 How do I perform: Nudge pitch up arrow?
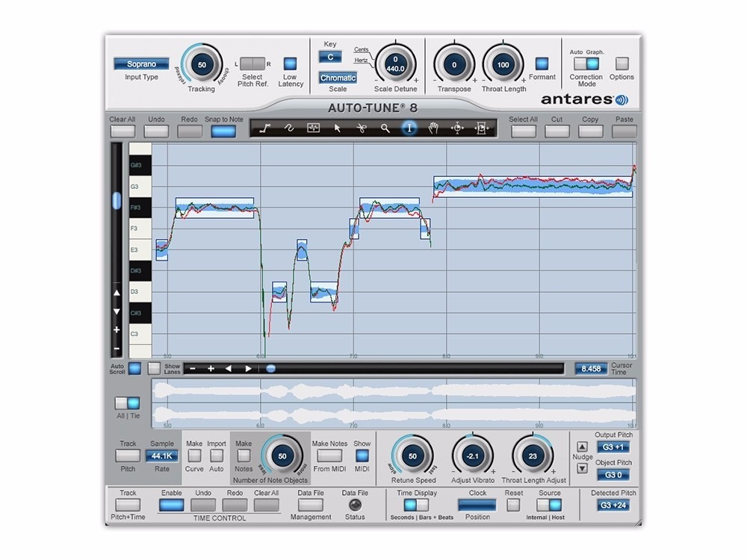[582, 447]
